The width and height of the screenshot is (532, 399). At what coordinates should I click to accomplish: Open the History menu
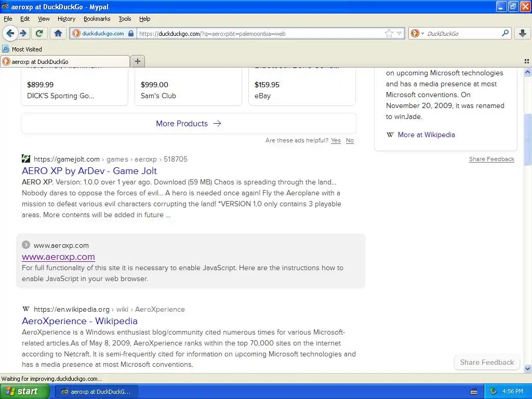coord(66,19)
